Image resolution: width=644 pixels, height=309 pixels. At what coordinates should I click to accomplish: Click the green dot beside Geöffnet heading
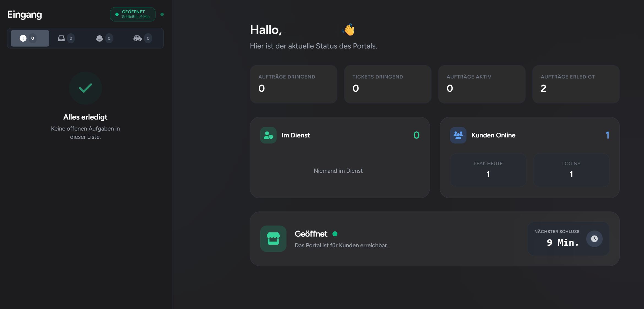[335, 234]
